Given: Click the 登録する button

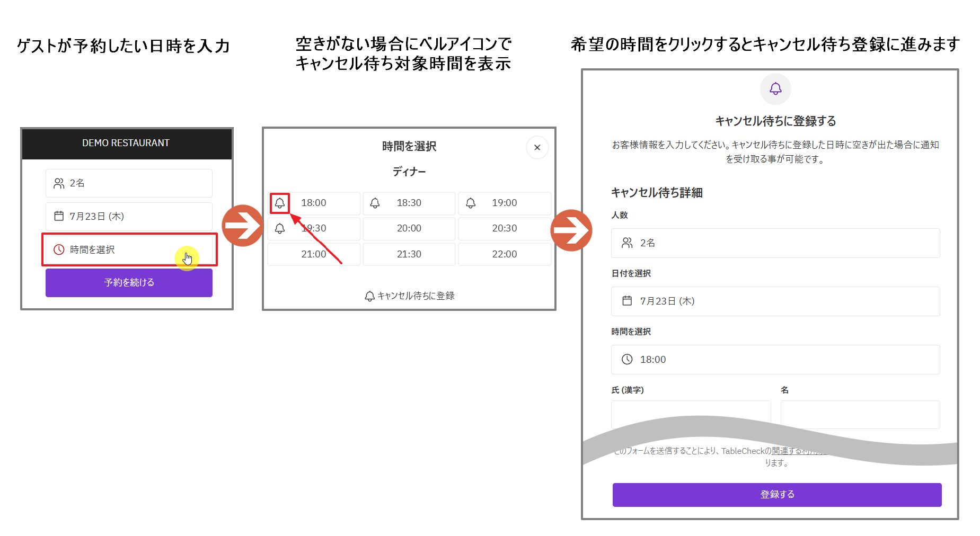Looking at the screenshot, I should pos(777,495).
